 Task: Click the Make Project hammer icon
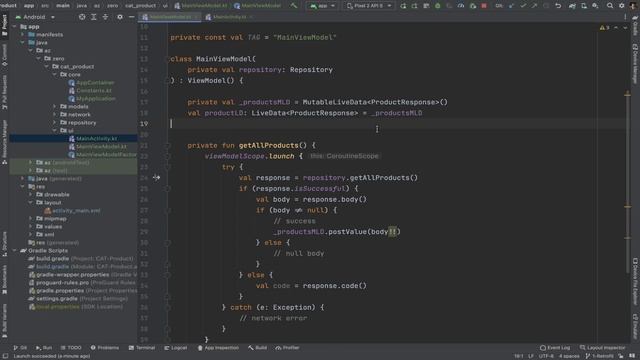pos(294,6)
